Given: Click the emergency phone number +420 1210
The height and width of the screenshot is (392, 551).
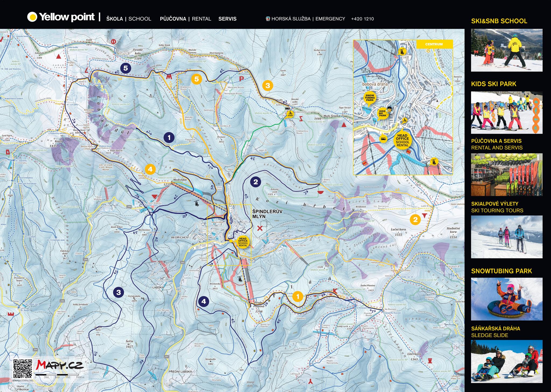Looking at the screenshot, I should [362, 19].
